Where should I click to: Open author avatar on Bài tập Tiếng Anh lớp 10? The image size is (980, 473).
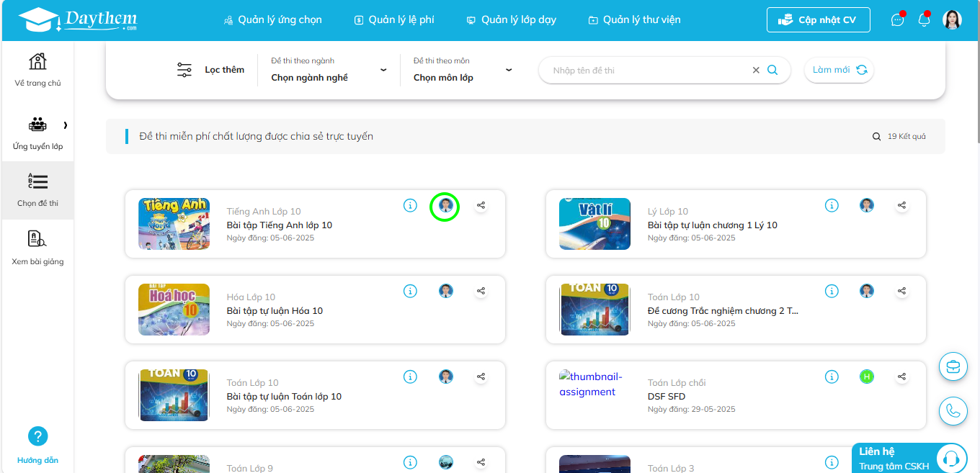click(x=445, y=206)
